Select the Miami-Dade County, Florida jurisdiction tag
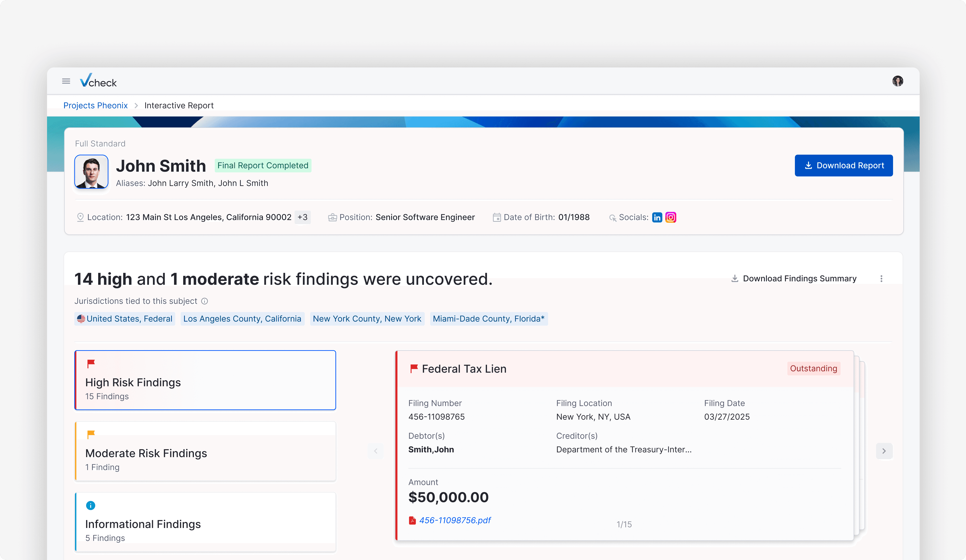Image resolution: width=966 pixels, height=560 pixels. coord(488,319)
